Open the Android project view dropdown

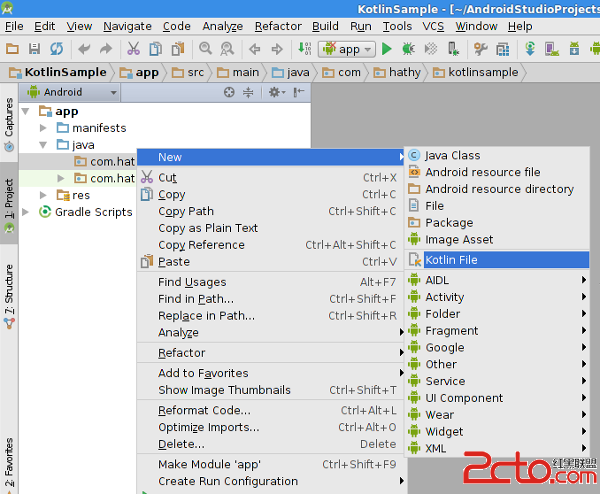[x=70, y=92]
